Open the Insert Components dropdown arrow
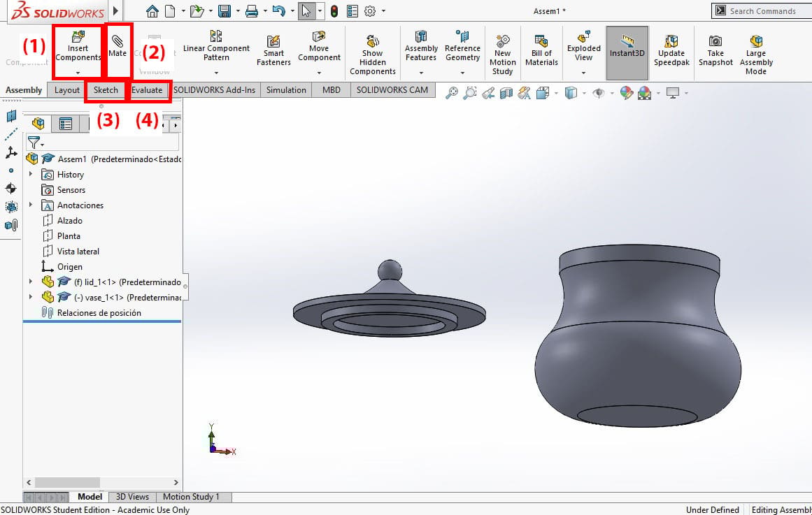 click(x=78, y=73)
